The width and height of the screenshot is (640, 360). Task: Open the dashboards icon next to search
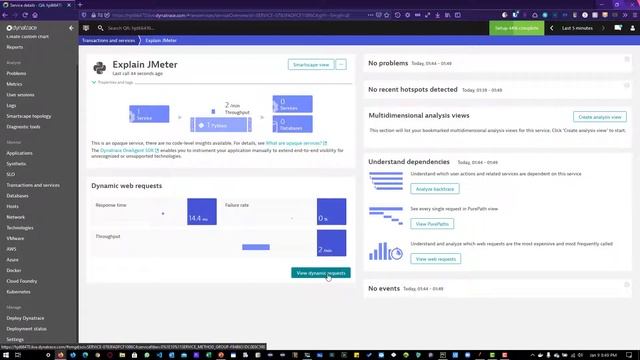[x=86, y=28]
